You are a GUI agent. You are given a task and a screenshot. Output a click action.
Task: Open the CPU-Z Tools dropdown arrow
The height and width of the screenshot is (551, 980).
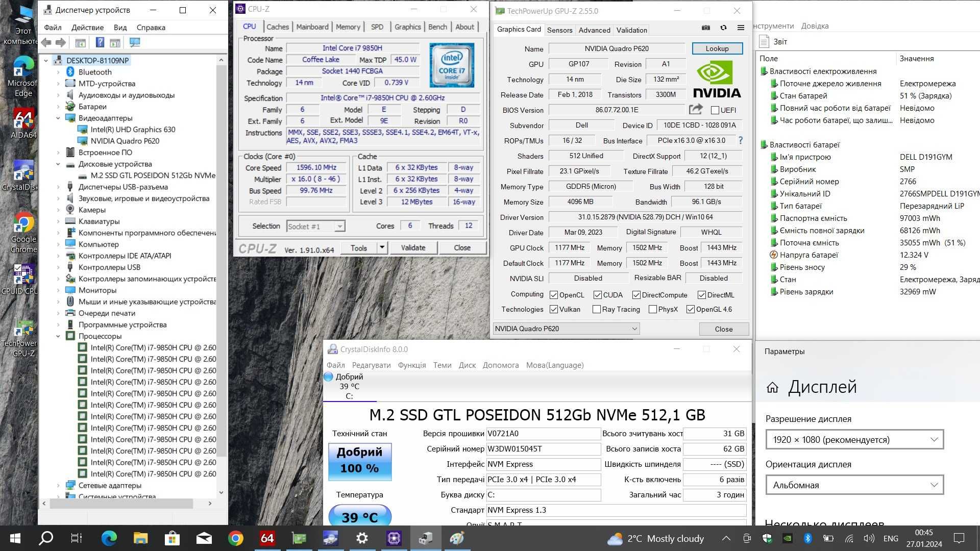[381, 247]
